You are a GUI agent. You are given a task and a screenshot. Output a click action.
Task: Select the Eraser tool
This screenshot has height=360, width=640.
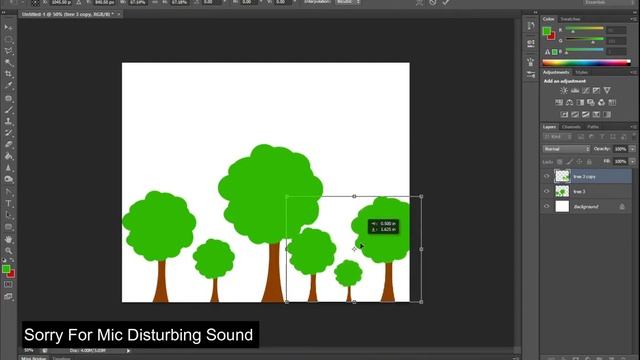tap(8, 144)
